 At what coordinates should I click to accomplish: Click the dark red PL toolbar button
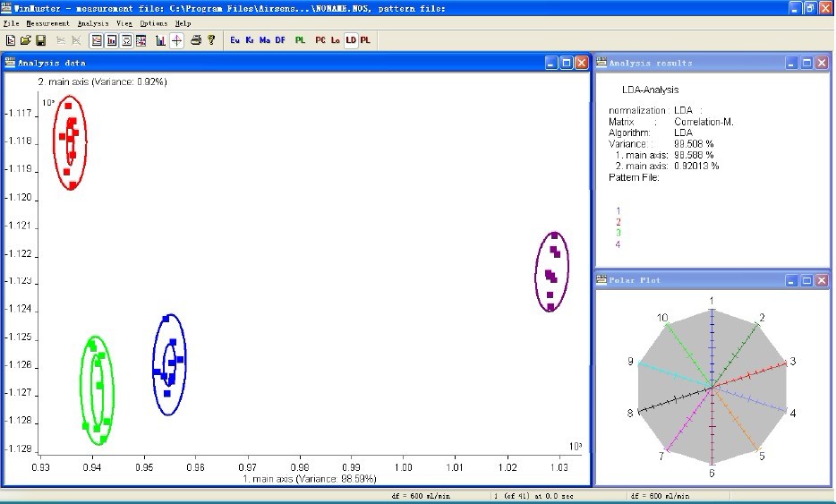point(365,40)
